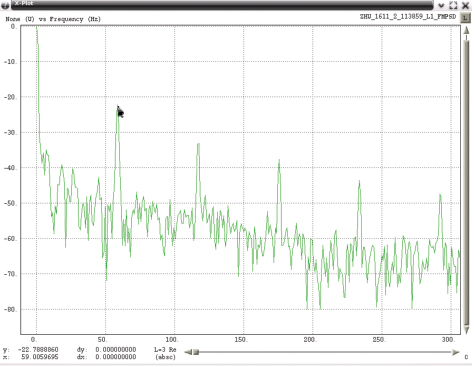
Task: Click the middle of the vertical scrollbar track
Action: point(466,180)
